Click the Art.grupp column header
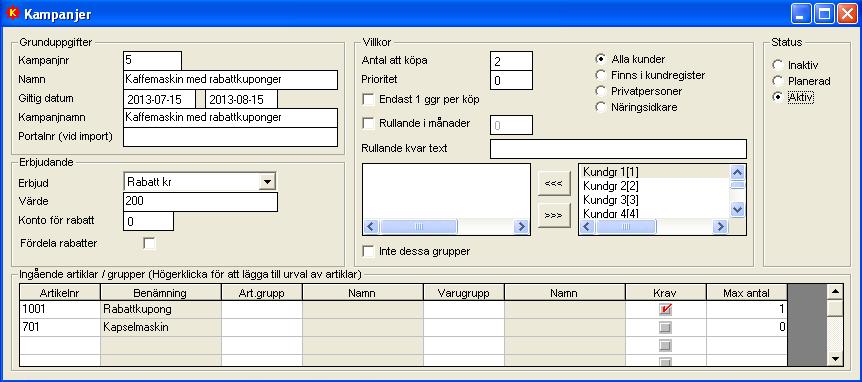 [262, 293]
